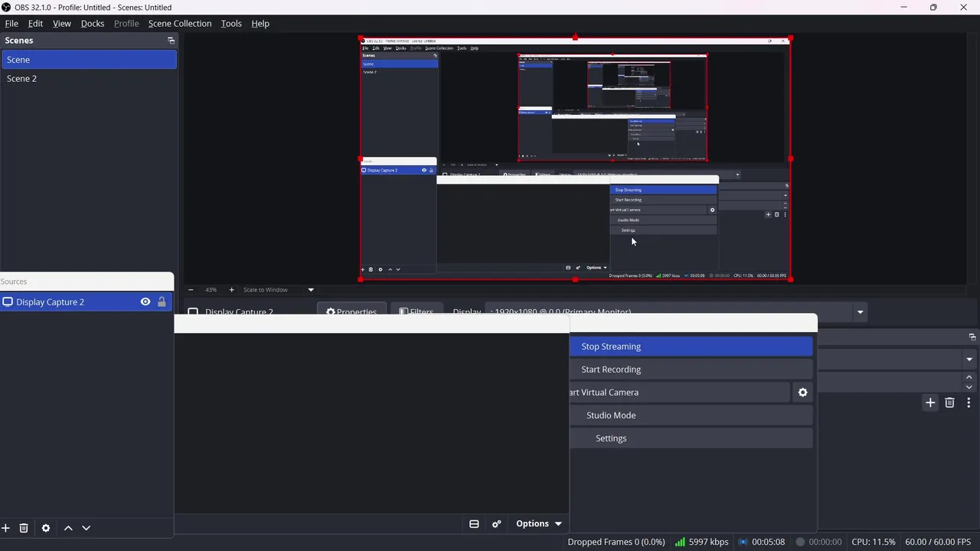Click the preview's top-center red resize handle
980x551 pixels.
click(x=575, y=37)
